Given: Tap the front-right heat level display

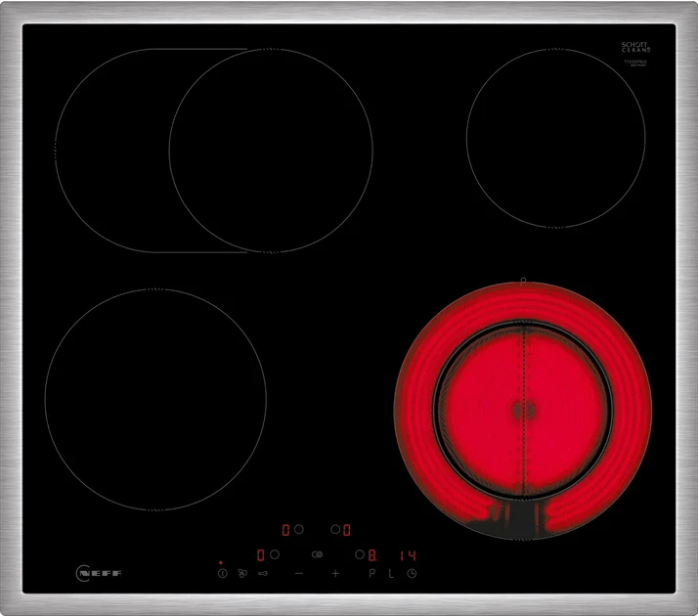Looking at the screenshot, I should pos(372,554).
